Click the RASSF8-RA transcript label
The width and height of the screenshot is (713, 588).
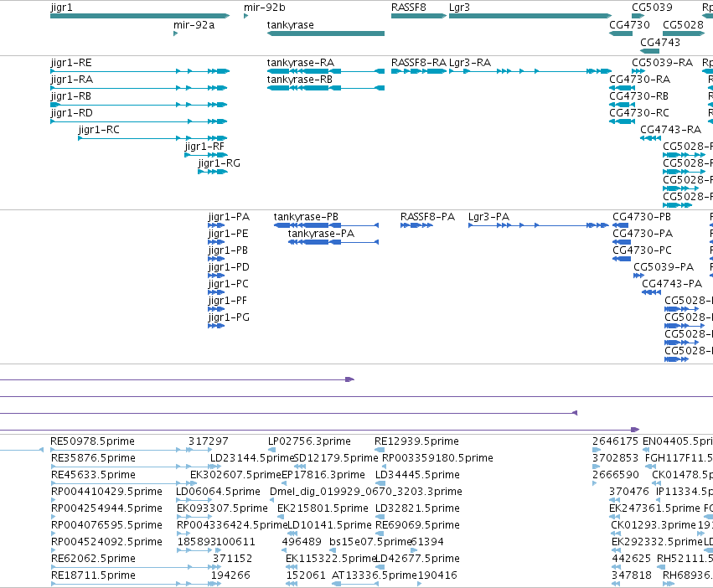tap(419, 62)
